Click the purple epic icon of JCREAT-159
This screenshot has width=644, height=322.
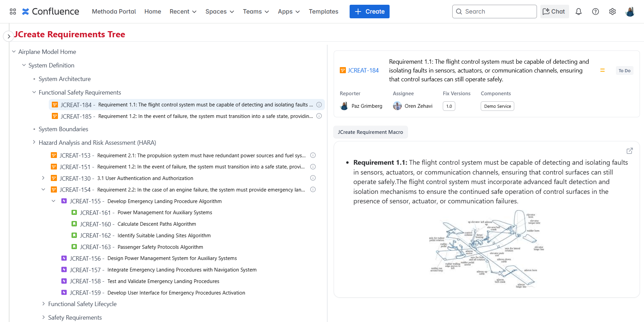(64, 293)
